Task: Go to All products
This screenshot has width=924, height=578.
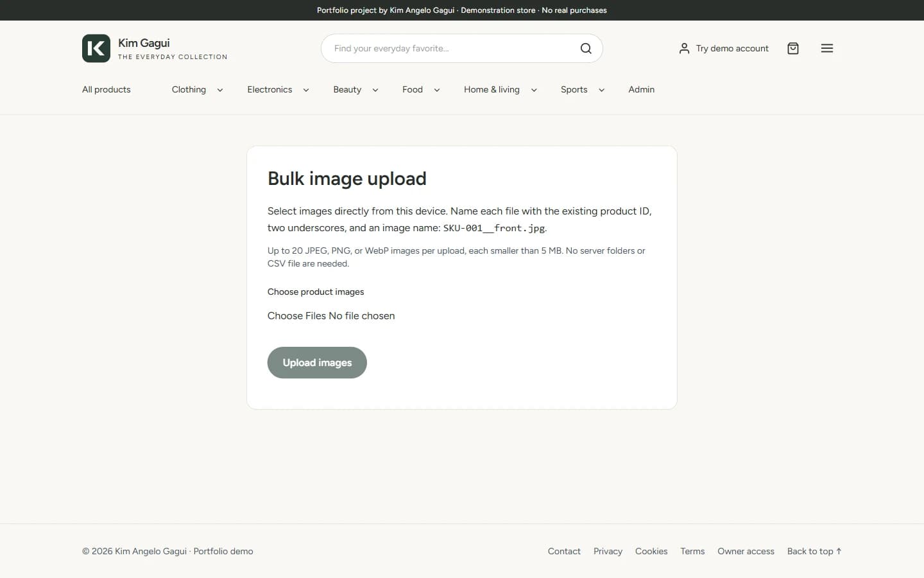Action: click(x=107, y=89)
